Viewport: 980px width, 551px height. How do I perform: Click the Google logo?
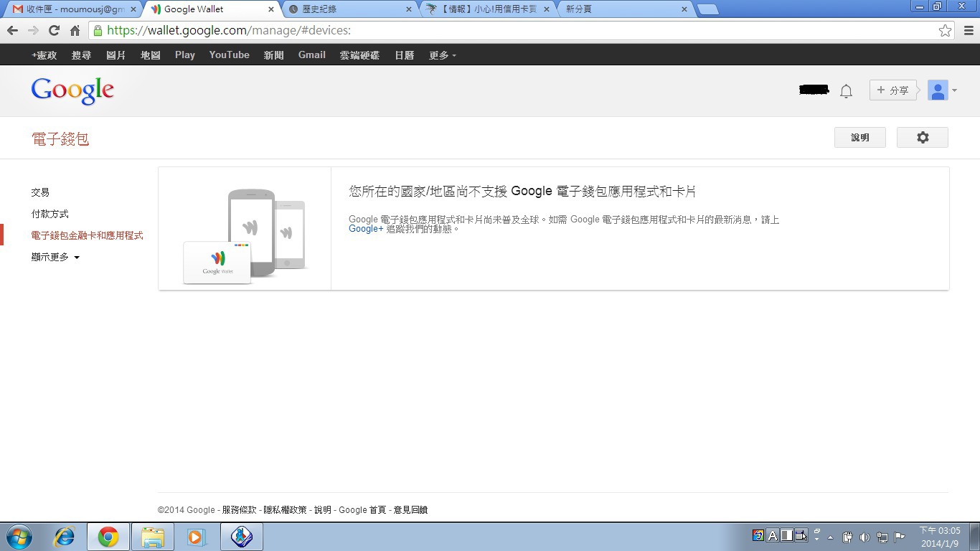point(72,91)
